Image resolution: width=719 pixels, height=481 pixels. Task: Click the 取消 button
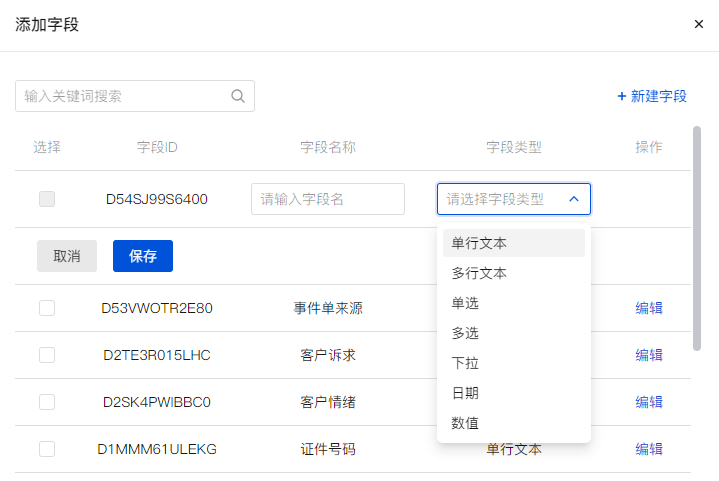pos(67,256)
